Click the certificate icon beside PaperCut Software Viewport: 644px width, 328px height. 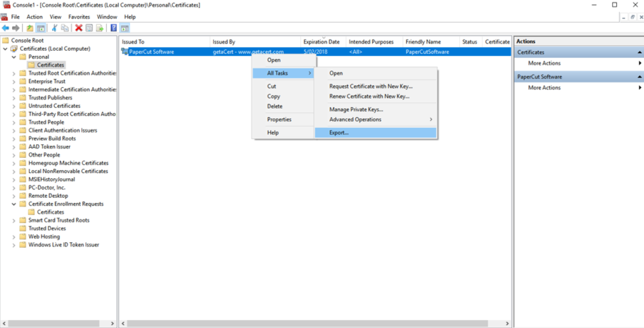coord(125,52)
